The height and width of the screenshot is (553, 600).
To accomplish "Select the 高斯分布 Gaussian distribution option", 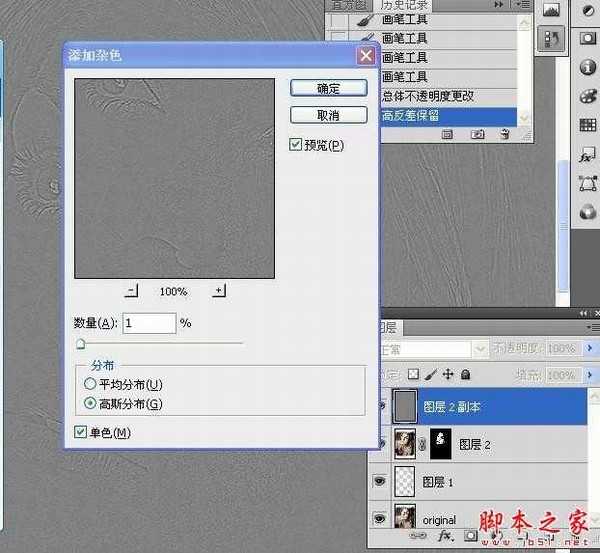I will [91, 404].
